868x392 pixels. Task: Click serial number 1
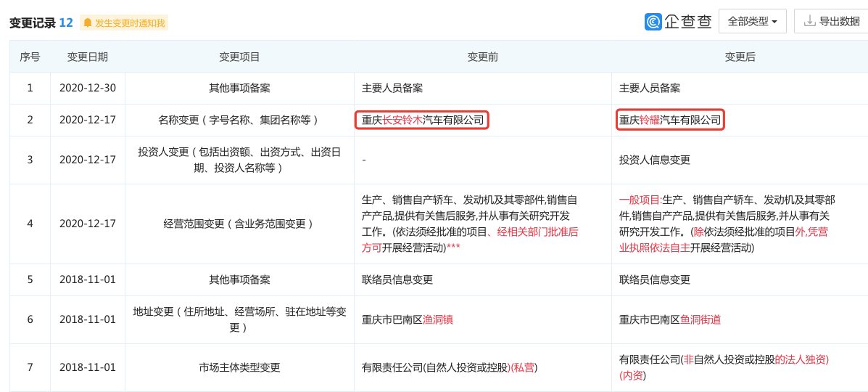point(30,88)
